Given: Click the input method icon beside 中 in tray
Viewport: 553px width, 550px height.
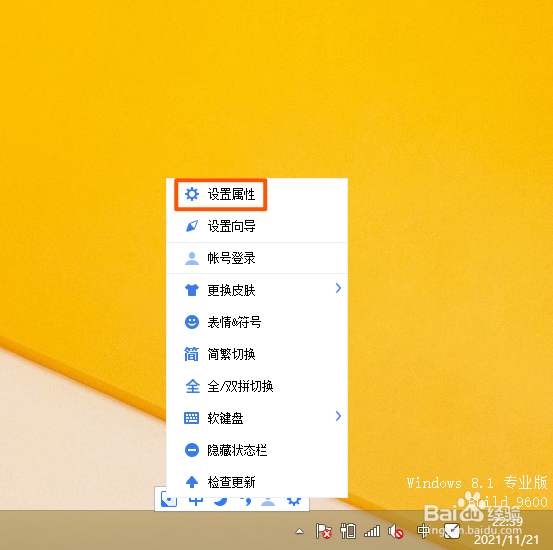Looking at the screenshot, I should click(452, 531).
